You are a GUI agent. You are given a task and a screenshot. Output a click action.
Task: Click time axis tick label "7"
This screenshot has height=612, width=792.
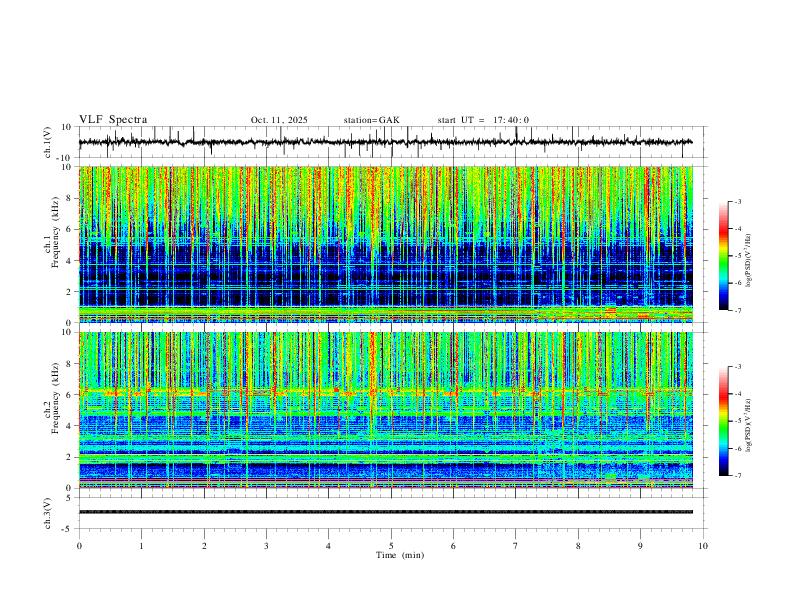point(516,546)
